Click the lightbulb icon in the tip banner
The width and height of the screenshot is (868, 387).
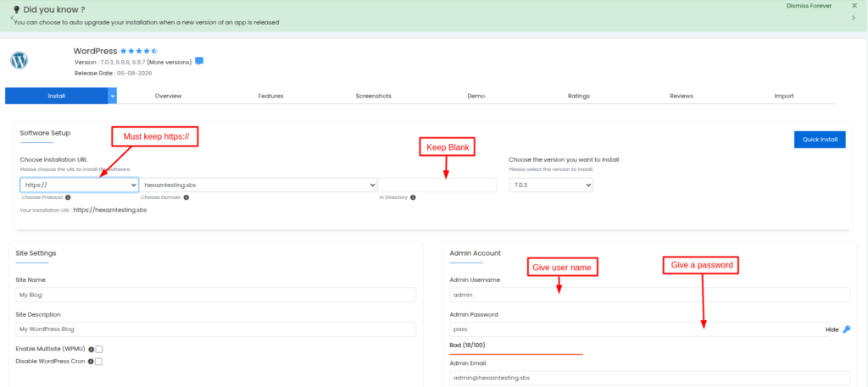16,9
